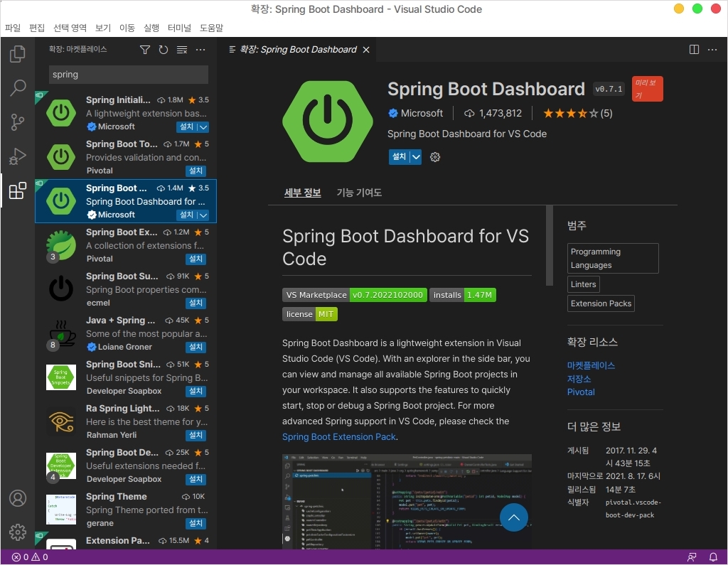This screenshot has height=565, width=728.
Task: Open the Run and Debug view
Action: 18,156
